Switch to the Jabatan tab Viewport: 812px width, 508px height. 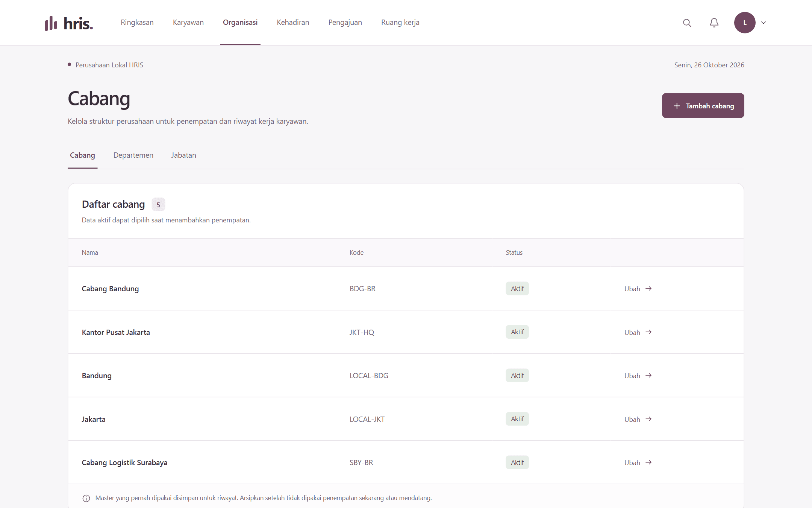coord(184,155)
